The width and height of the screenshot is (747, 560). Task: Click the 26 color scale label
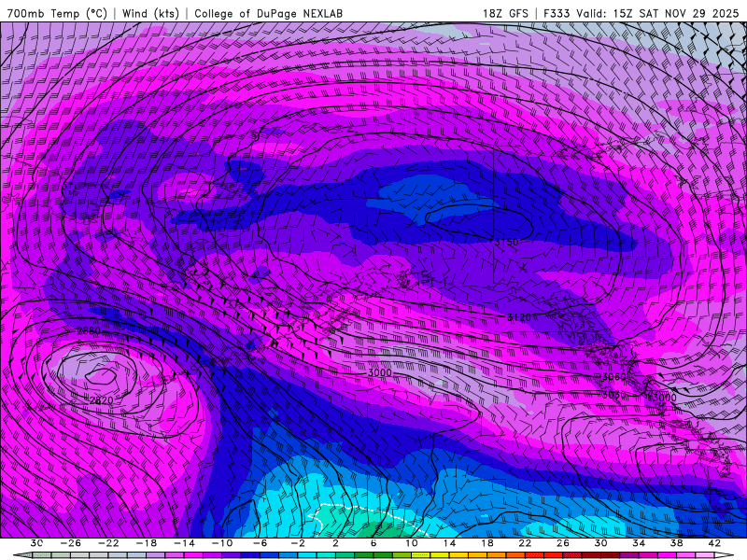tap(563, 543)
